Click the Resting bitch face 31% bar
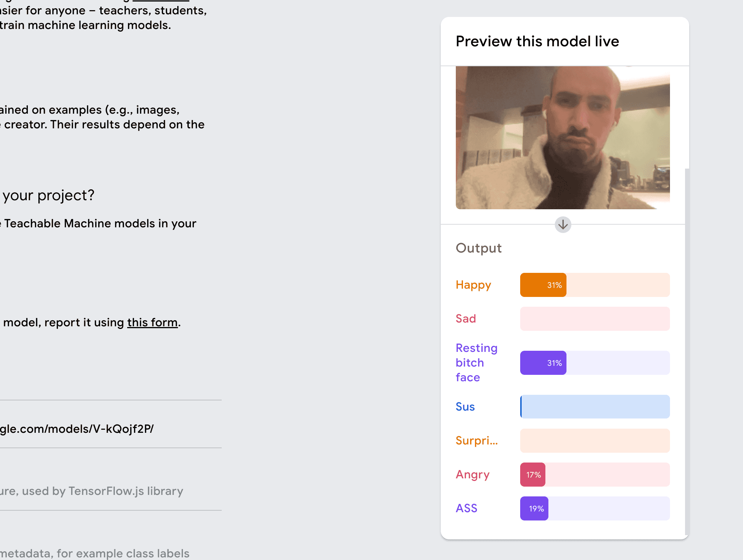 pos(595,363)
